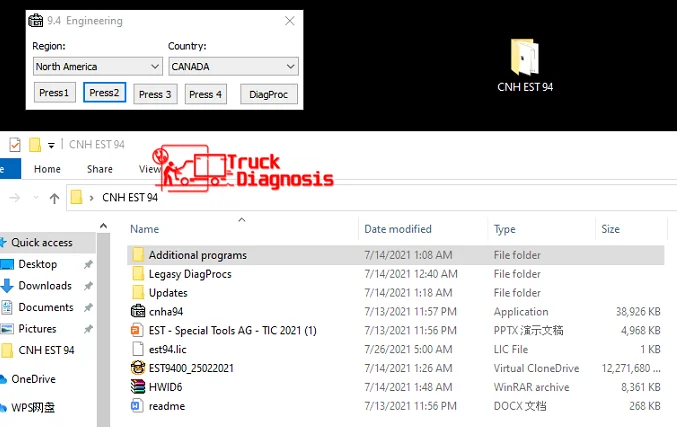Open the Region dropdown showing North America
The width and height of the screenshot is (677, 427).
pos(98,66)
